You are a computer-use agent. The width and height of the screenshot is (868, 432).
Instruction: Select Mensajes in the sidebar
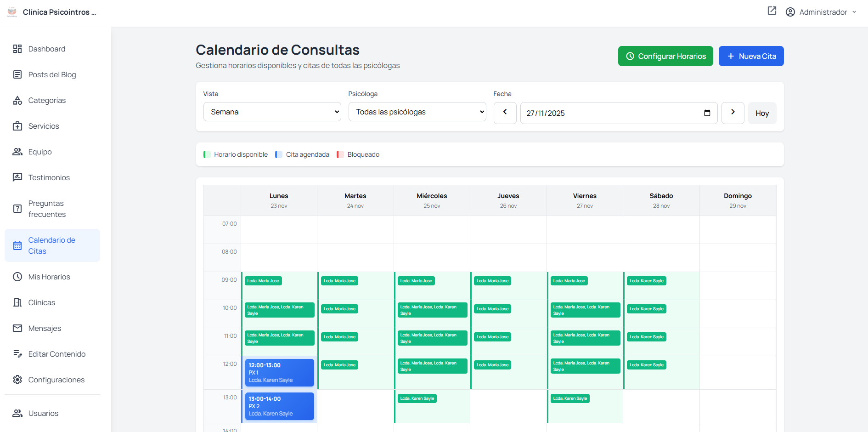pyautogui.click(x=52, y=328)
